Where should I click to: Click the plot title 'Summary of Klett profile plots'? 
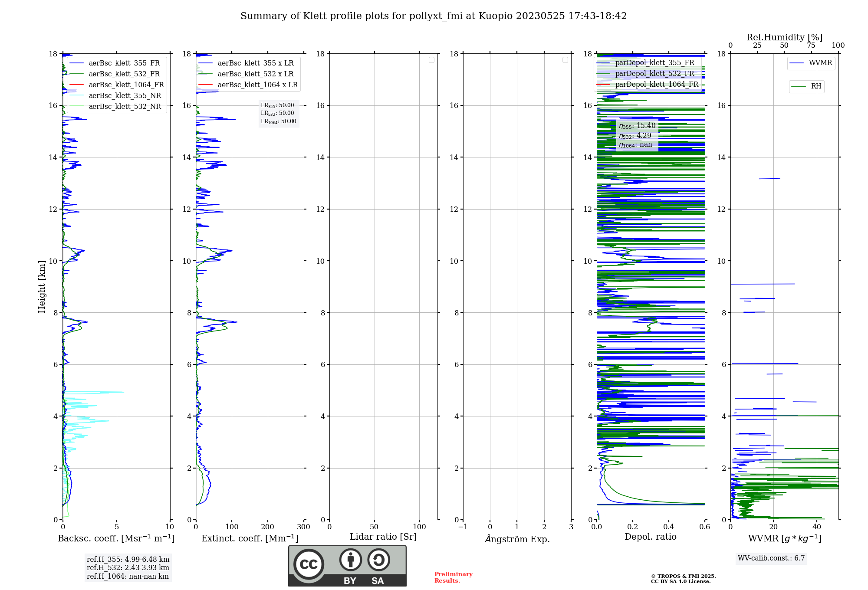(434, 16)
